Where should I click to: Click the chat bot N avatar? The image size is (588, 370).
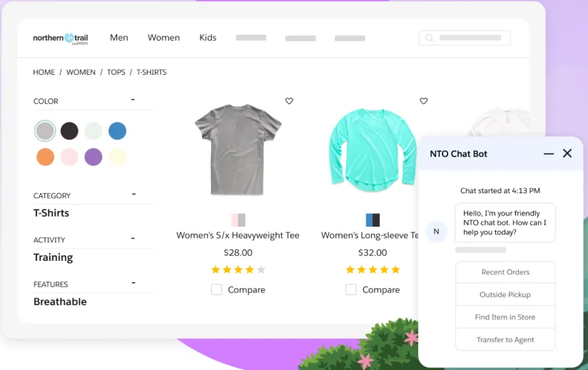coord(436,232)
